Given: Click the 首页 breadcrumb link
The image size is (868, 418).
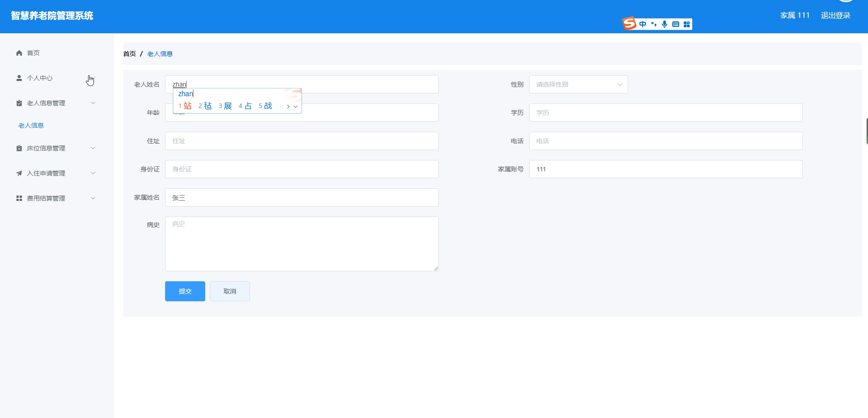Looking at the screenshot, I should 130,54.
